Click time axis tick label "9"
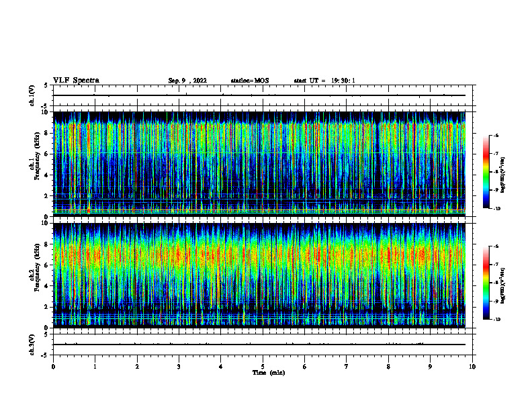The width and height of the screenshot is (532, 411). click(430, 367)
